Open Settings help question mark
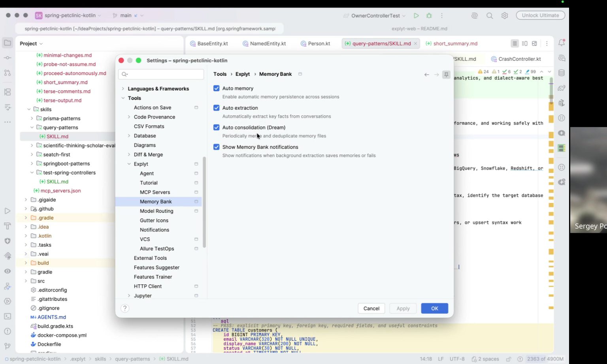The width and height of the screenshot is (607, 364). click(x=125, y=308)
